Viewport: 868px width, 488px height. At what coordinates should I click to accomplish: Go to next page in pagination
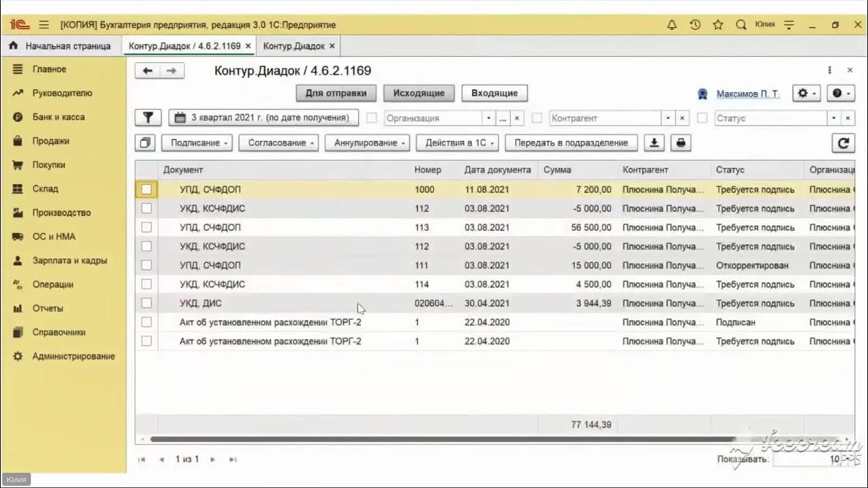tap(212, 460)
